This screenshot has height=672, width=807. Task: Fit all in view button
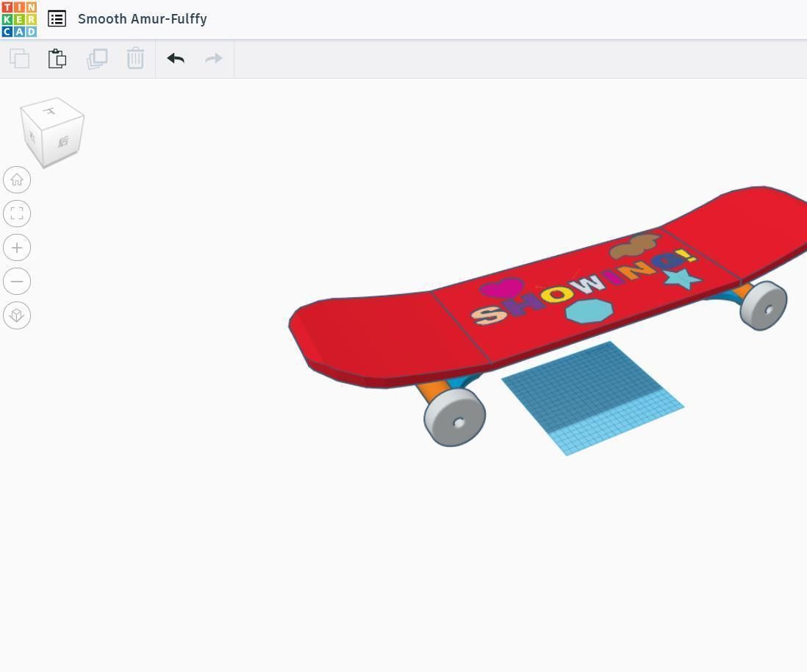(17, 214)
